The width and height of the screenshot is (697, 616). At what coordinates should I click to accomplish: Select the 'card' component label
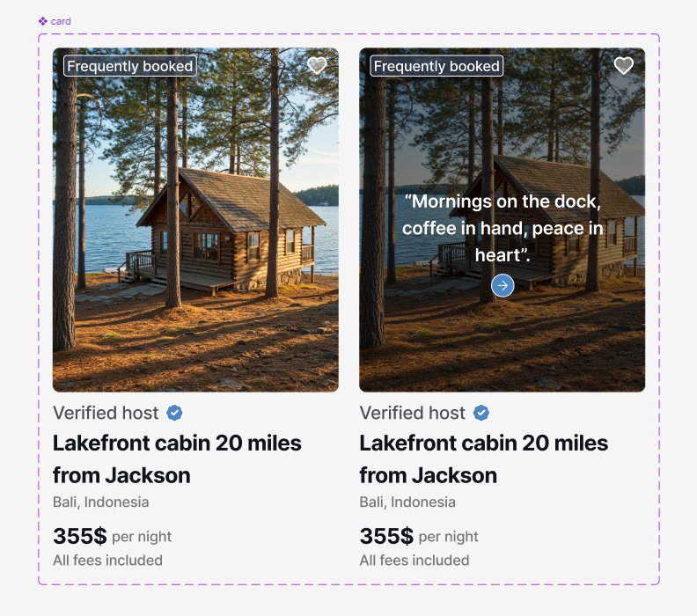coord(61,21)
